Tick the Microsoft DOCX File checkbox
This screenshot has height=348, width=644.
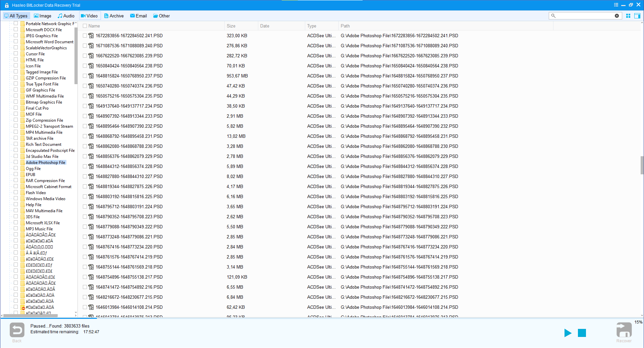(x=16, y=30)
